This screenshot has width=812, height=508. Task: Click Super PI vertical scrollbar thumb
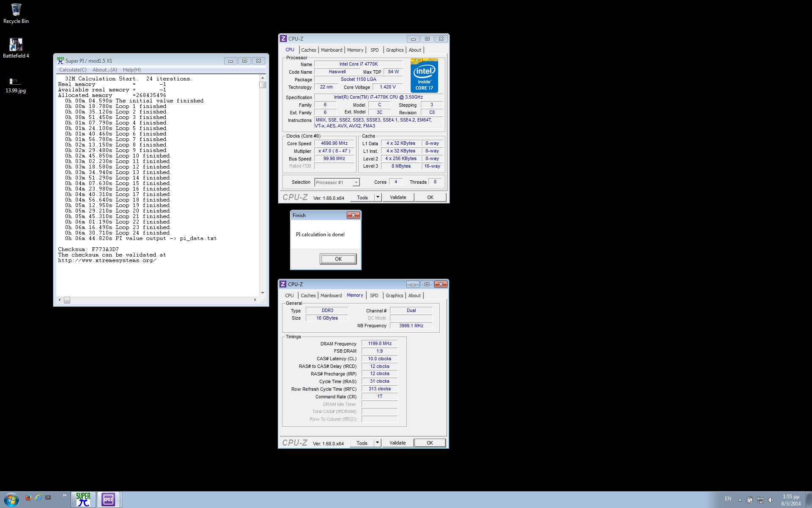coord(263,85)
